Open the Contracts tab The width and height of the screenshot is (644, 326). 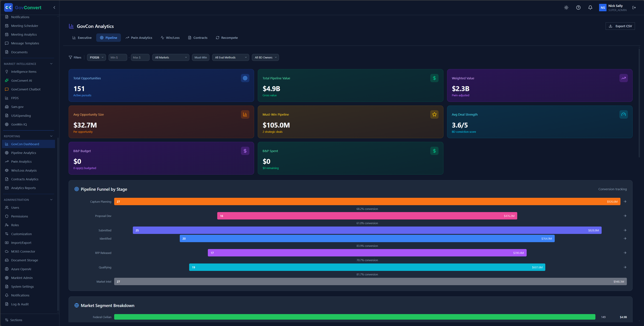pos(198,38)
